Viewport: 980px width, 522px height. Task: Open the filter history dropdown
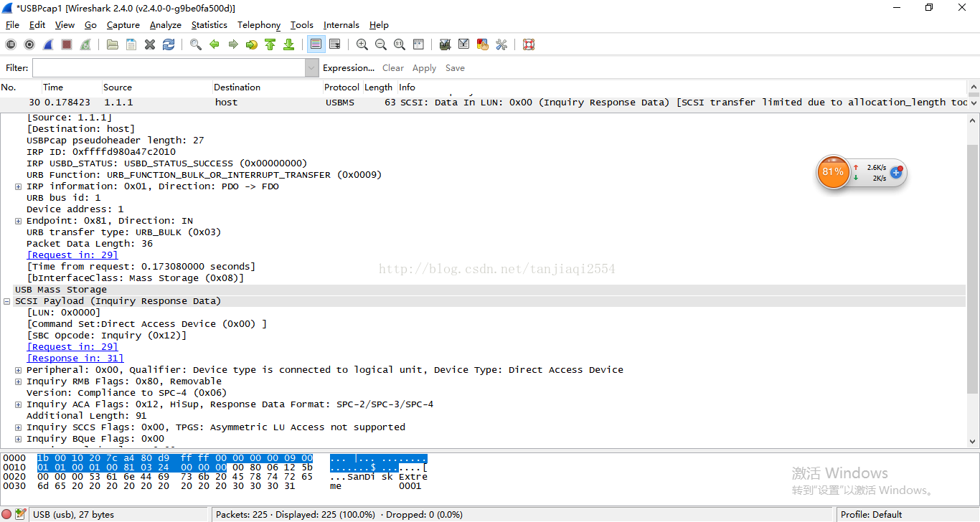tap(312, 68)
